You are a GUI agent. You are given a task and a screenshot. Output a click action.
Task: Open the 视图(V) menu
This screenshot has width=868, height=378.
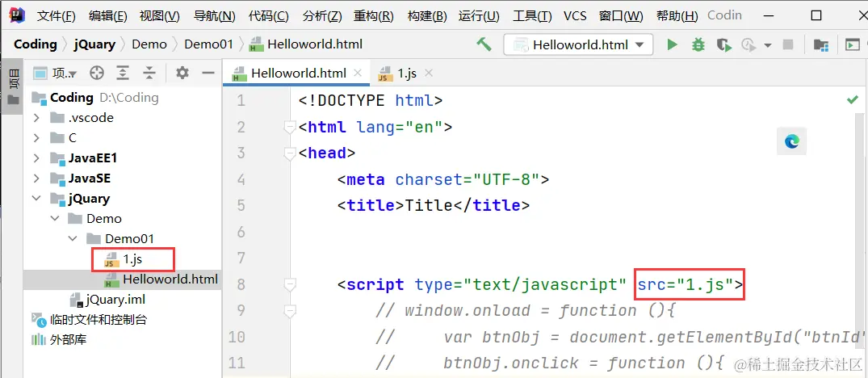[159, 16]
